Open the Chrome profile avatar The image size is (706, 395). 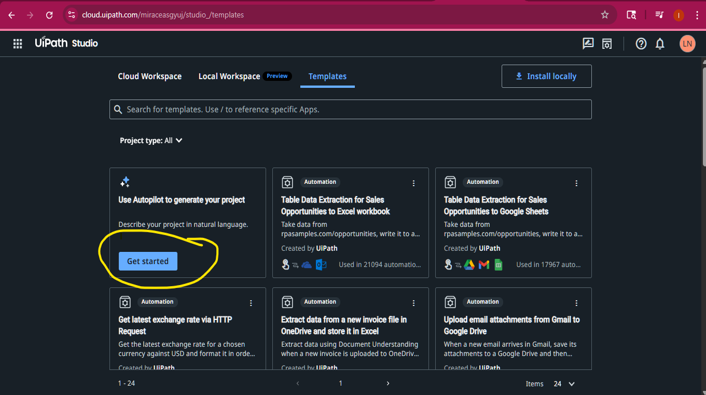coord(679,15)
